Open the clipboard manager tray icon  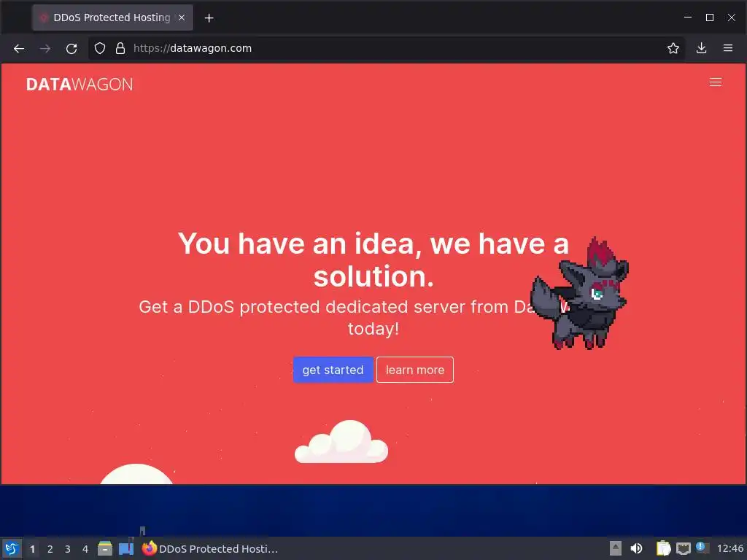coord(663,548)
